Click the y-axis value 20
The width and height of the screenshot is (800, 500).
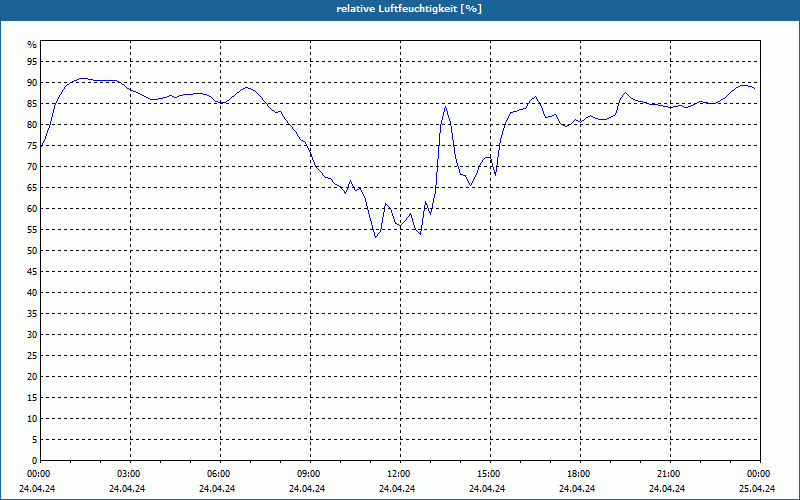click(32, 377)
